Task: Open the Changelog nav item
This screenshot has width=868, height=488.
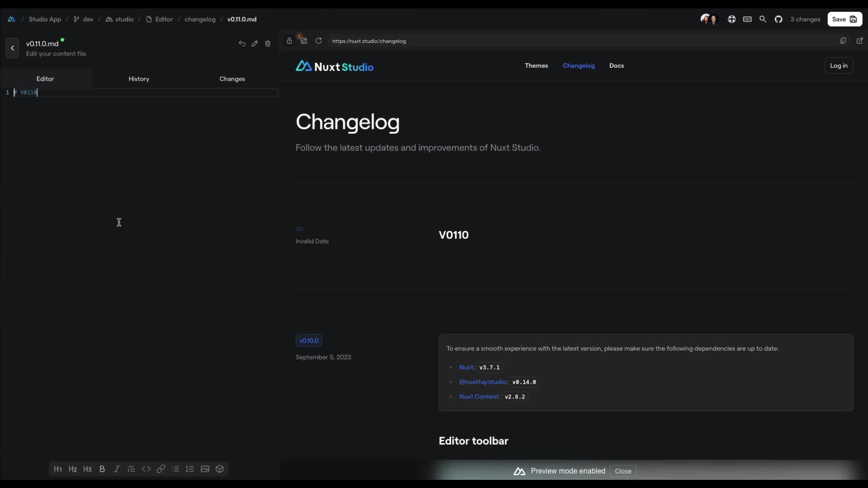Action: 578,66
